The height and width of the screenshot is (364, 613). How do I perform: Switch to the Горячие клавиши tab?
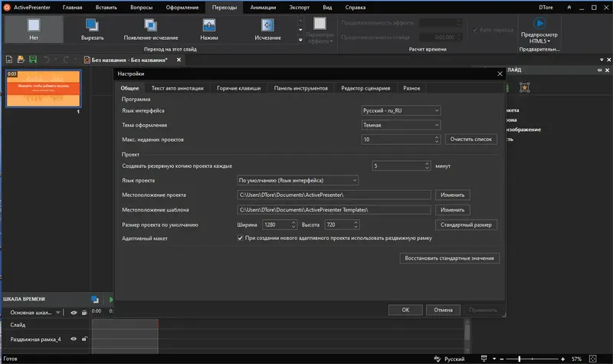click(x=238, y=88)
